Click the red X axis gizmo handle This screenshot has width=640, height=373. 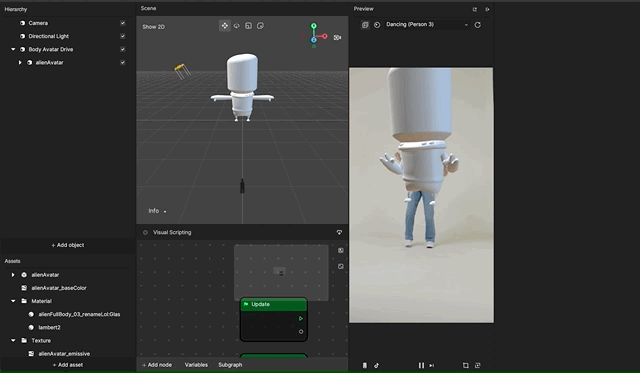[x=325, y=36]
